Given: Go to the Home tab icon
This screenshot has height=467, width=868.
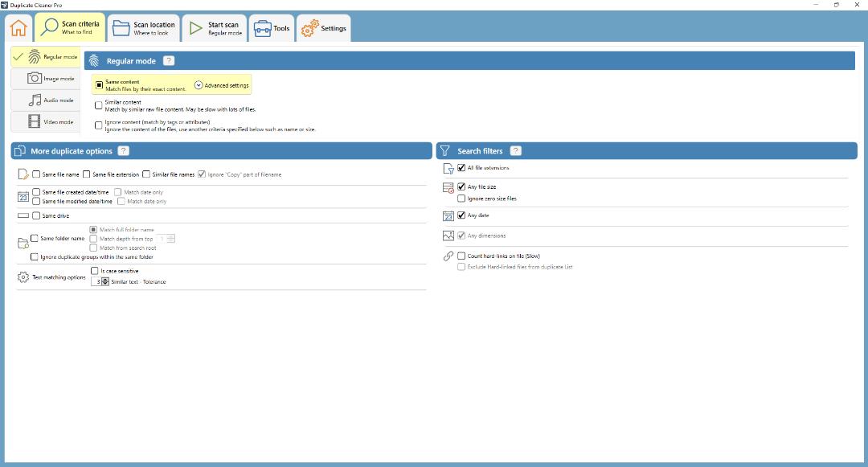Looking at the screenshot, I should tap(18, 27).
